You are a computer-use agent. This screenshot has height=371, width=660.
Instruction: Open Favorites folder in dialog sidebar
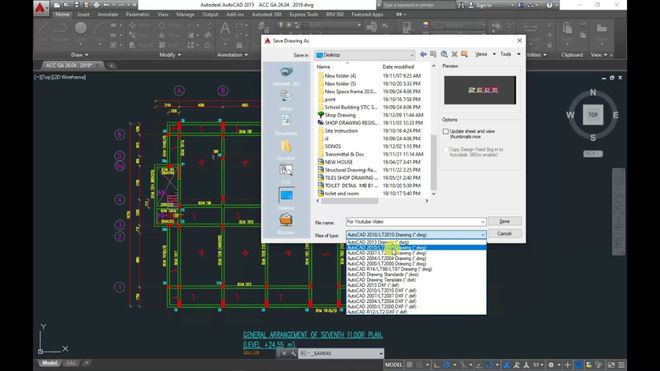click(286, 149)
